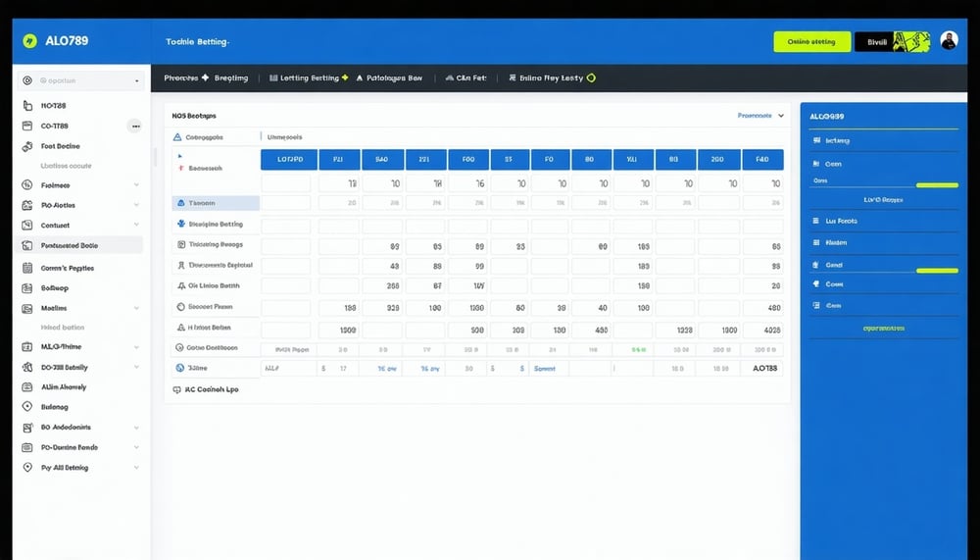The width and height of the screenshot is (980, 560).
Task: Select the highlighted row in the table's left column
Action: 217,203
